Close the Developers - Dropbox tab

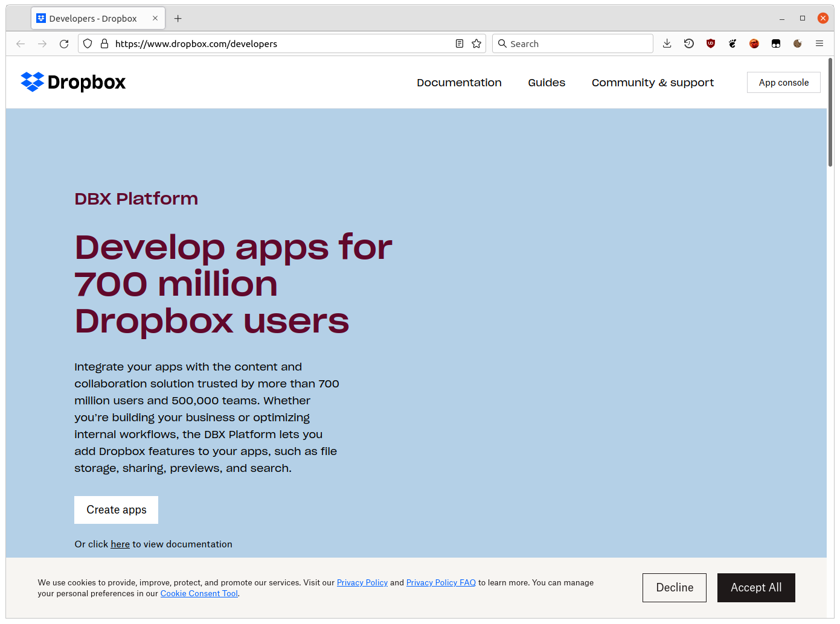pos(155,18)
